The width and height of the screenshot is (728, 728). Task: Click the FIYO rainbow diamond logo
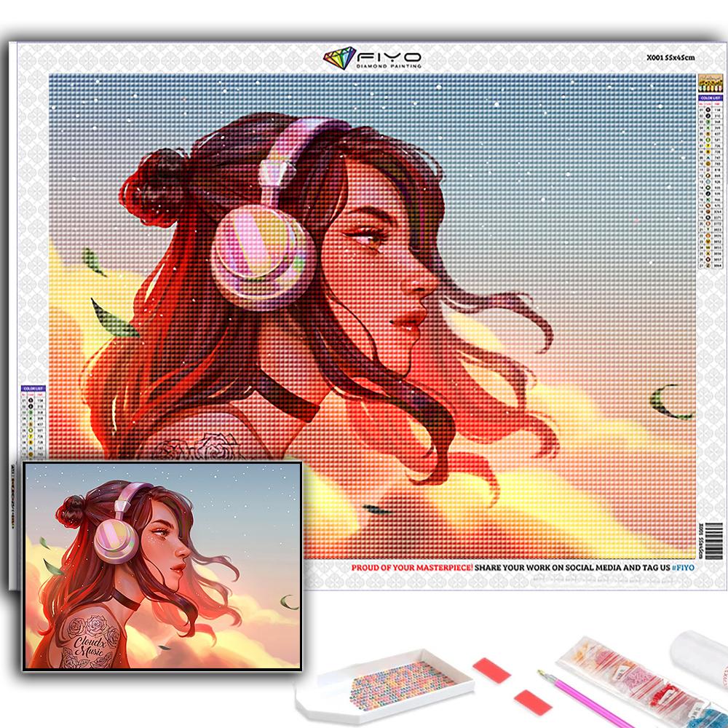click(x=337, y=60)
